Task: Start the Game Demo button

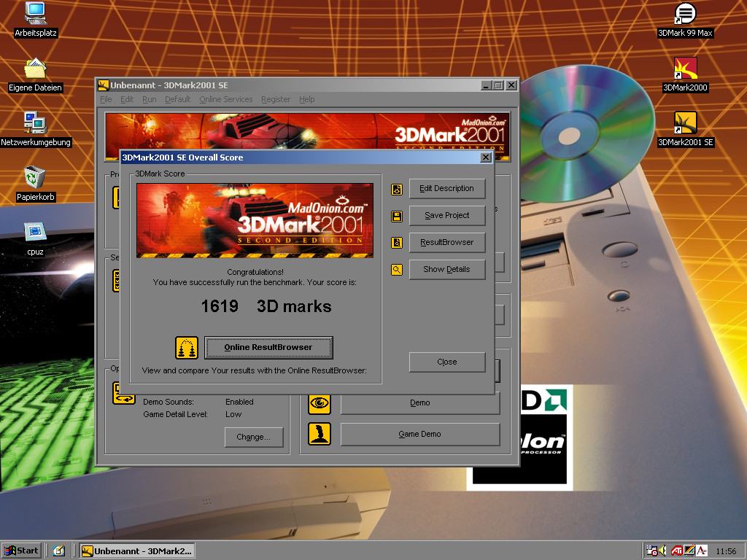Action: pyautogui.click(x=419, y=435)
